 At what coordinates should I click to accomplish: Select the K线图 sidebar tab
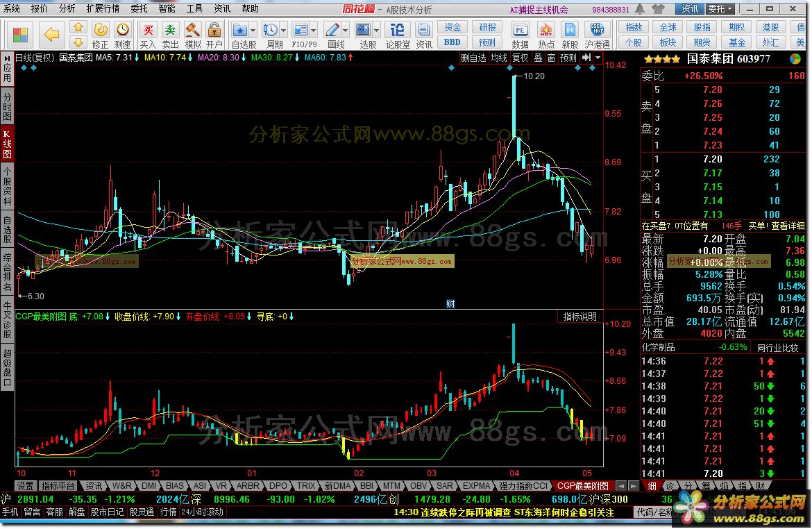7,142
